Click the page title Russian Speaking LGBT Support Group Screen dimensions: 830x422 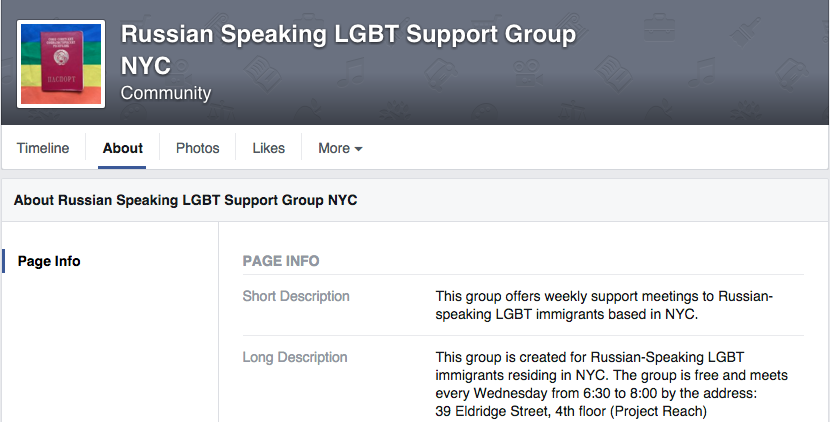(348, 35)
